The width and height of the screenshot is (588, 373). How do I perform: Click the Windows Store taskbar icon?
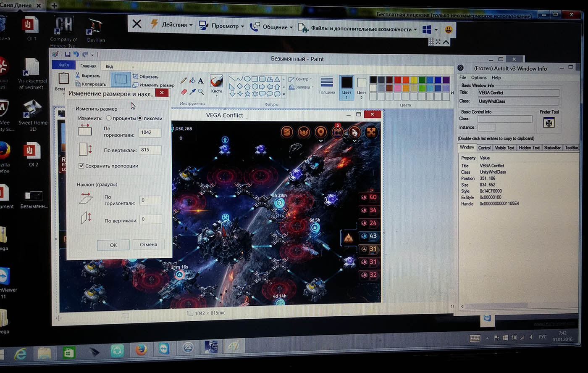(x=69, y=352)
